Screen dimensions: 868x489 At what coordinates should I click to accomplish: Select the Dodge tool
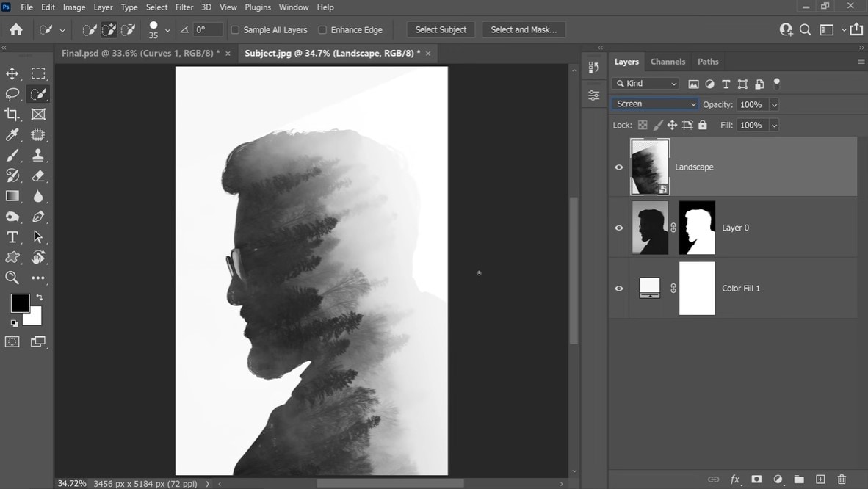tap(12, 217)
